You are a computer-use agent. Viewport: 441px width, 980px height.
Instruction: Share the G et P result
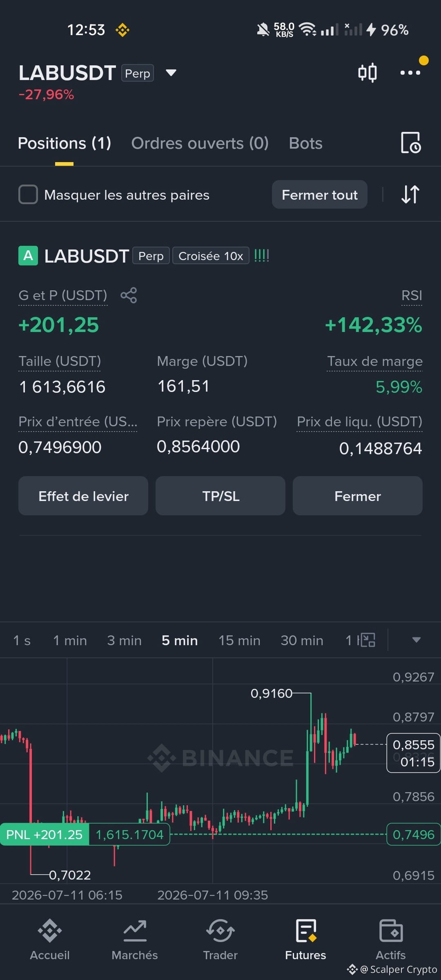(129, 295)
